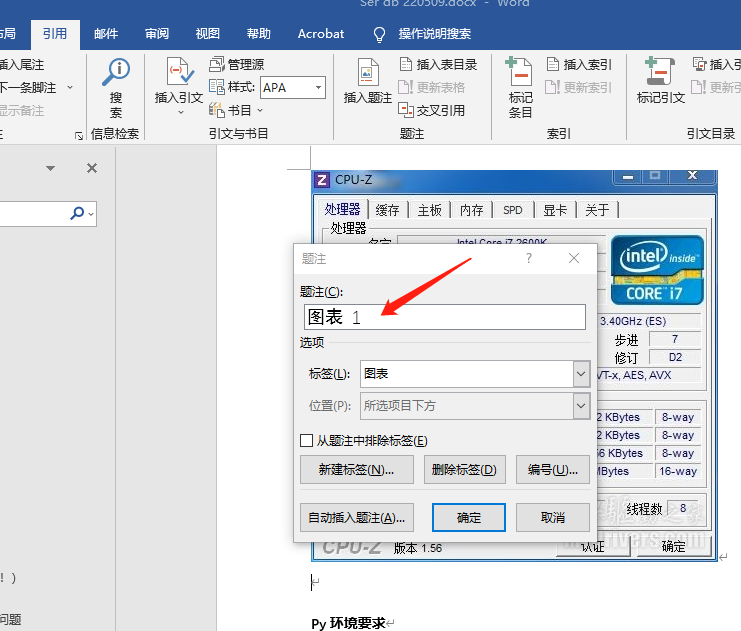Click the CPU-Z logo icon in image
741x631 pixels.
tap(322, 180)
